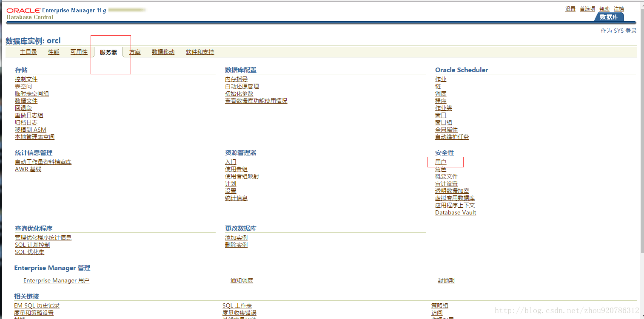Viewport: 644px width, 319px height.
Task: Open the 主目录 tab
Action: point(28,52)
